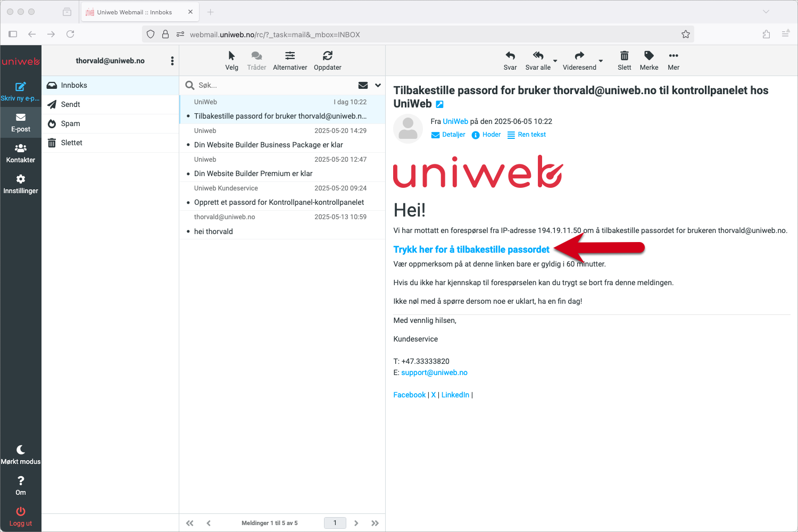Click the Velg selection toolbar button
Viewport: 798px width, 532px height.
[231, 61]
